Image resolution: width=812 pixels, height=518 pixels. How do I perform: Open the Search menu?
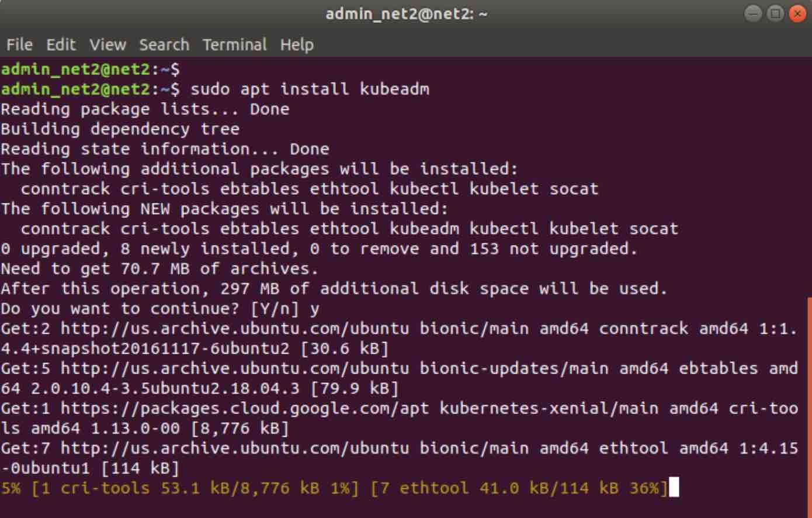click(164, 44)
